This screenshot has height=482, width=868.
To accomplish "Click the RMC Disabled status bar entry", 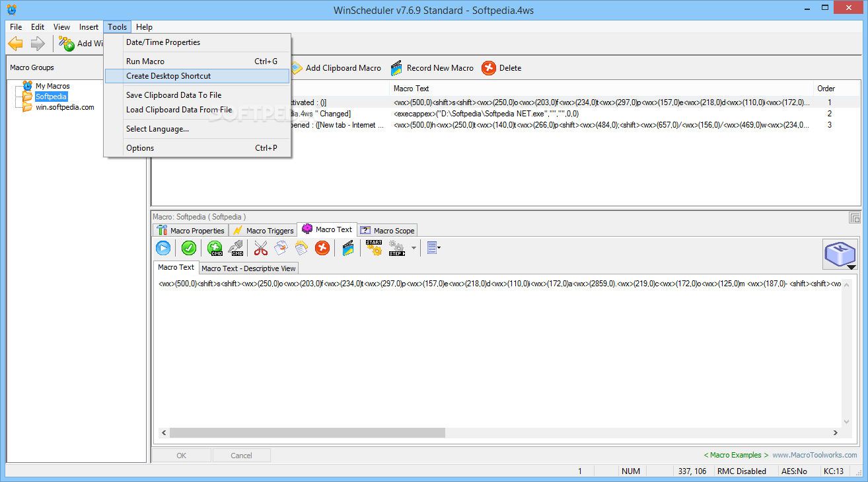I will pyautogui.click(x=742, y=471).
